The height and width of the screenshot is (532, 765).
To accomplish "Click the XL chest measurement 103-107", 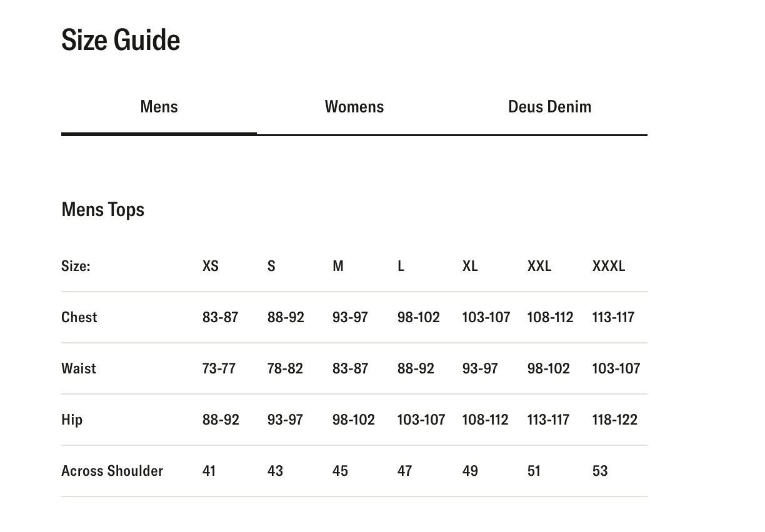I will point(486,317).
